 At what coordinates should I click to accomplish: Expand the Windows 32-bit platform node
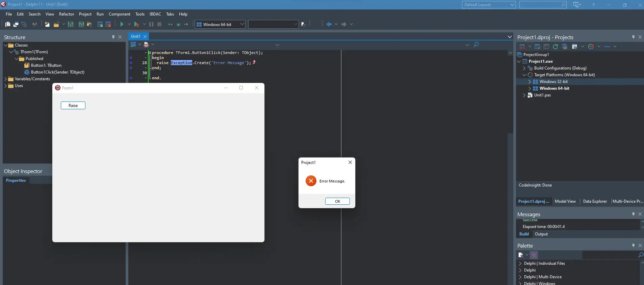[x=530, y=82]
